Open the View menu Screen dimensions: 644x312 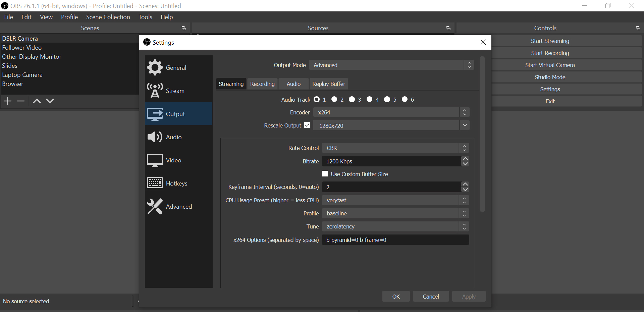click(x=46, y=17)
